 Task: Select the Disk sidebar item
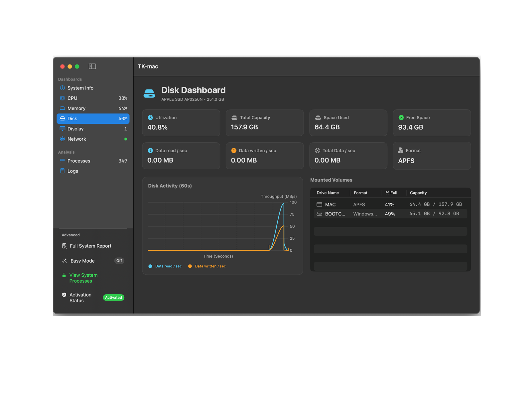(93, 119)
